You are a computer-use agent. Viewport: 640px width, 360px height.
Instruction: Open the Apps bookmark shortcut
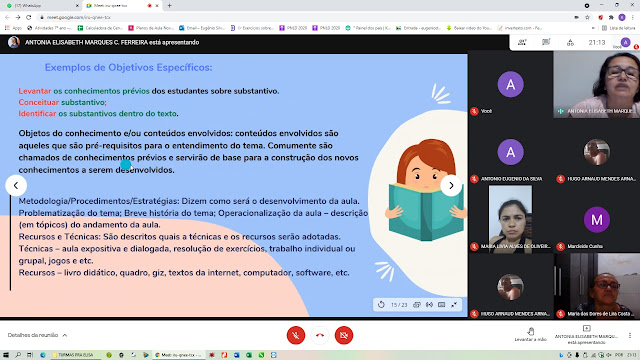click(13, 28)
